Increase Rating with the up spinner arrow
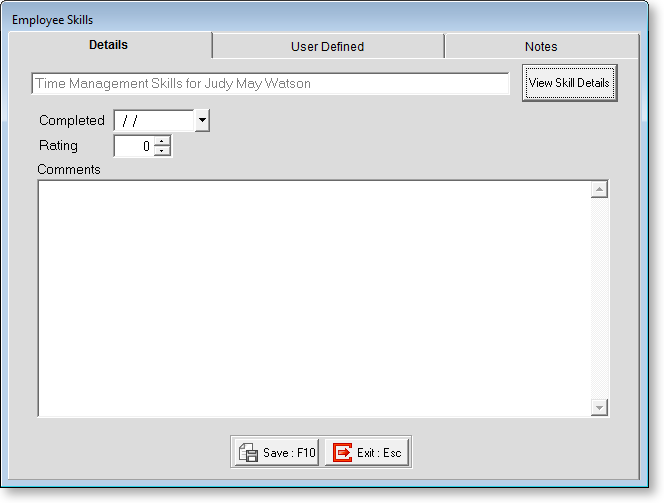This screenshot has width=664, height=503. point(163,141)
